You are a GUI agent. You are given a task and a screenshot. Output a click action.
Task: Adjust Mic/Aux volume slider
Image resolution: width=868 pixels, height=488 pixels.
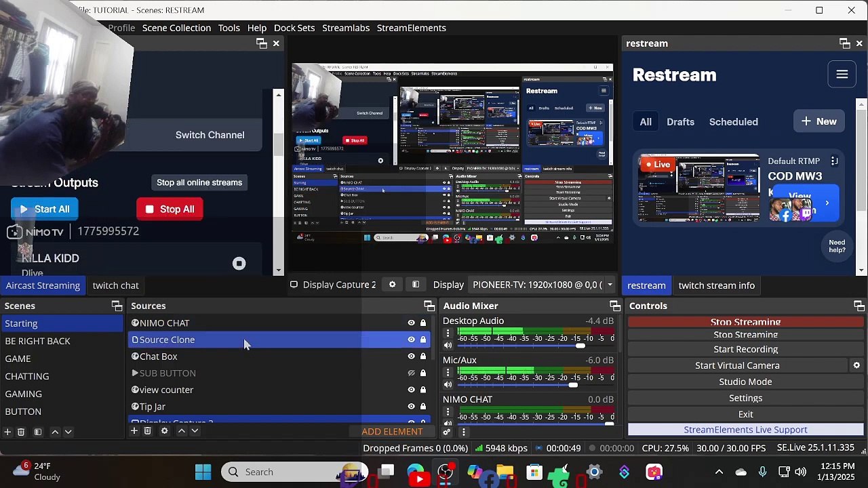tap(573, 385)
